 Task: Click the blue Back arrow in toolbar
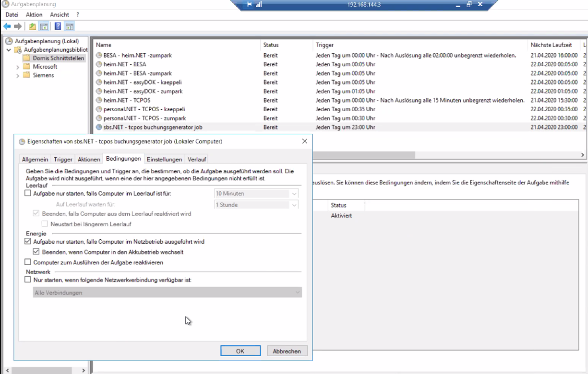(x=7, y=26)
